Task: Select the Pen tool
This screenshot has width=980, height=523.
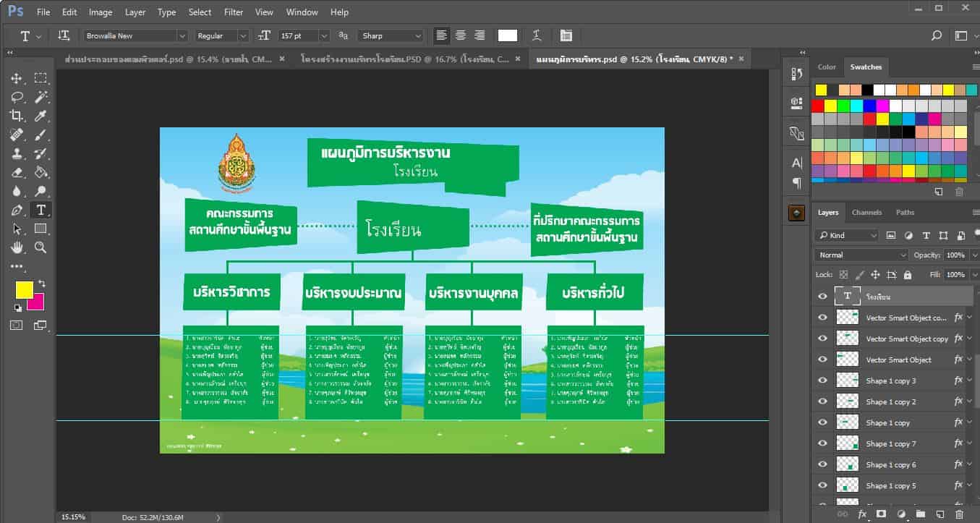Action: pos(17,210)
